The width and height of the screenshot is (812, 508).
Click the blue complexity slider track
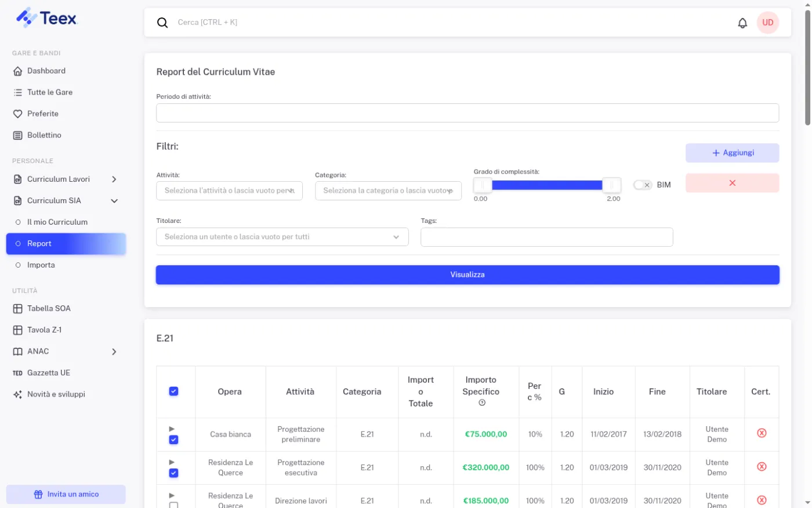point(547,185)
